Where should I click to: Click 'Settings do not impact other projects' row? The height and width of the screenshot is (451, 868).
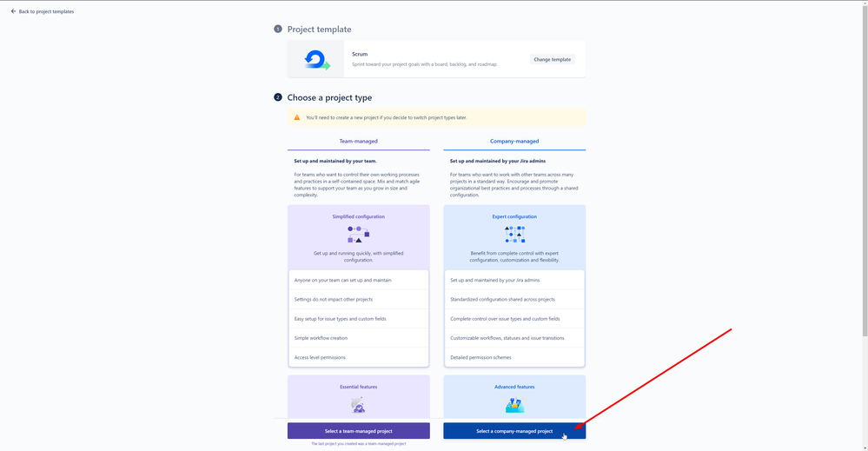pyautogui.click(x=358, y=300)
